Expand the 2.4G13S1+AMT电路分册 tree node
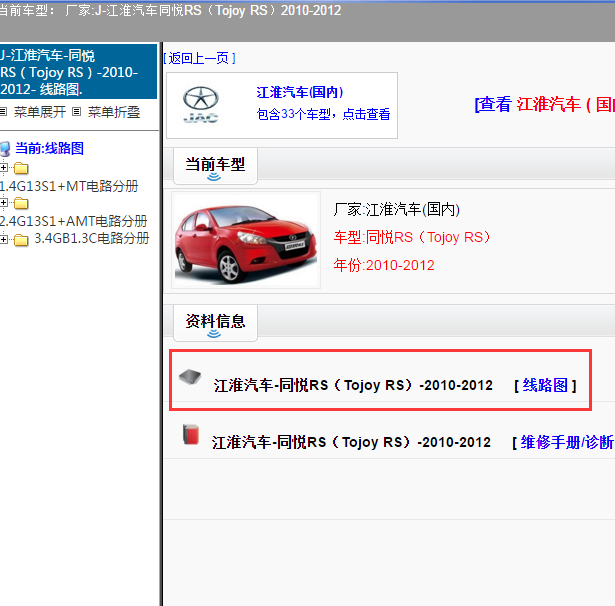The image size is (615, 606). click(x=4, y=203)
